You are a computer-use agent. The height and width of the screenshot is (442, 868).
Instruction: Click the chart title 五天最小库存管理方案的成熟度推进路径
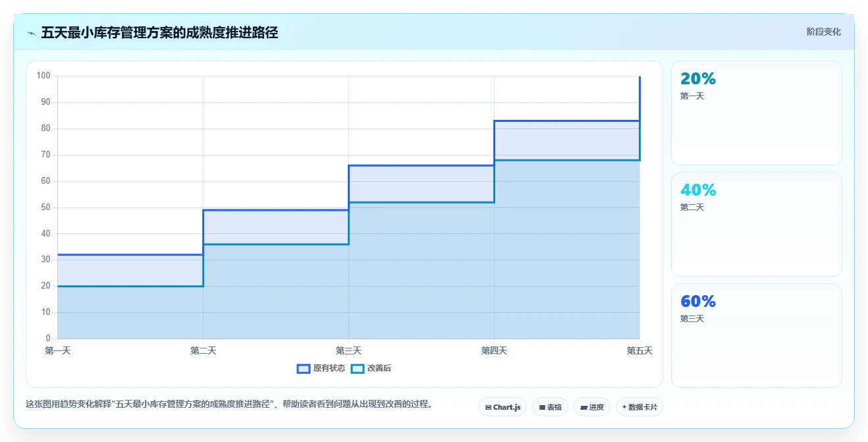159,32
